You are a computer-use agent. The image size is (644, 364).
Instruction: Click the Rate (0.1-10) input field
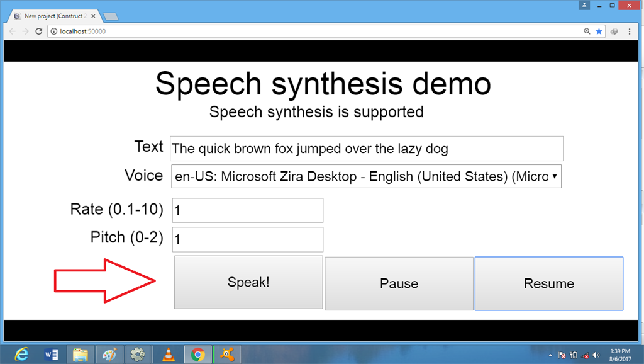[x=247, y=210]
